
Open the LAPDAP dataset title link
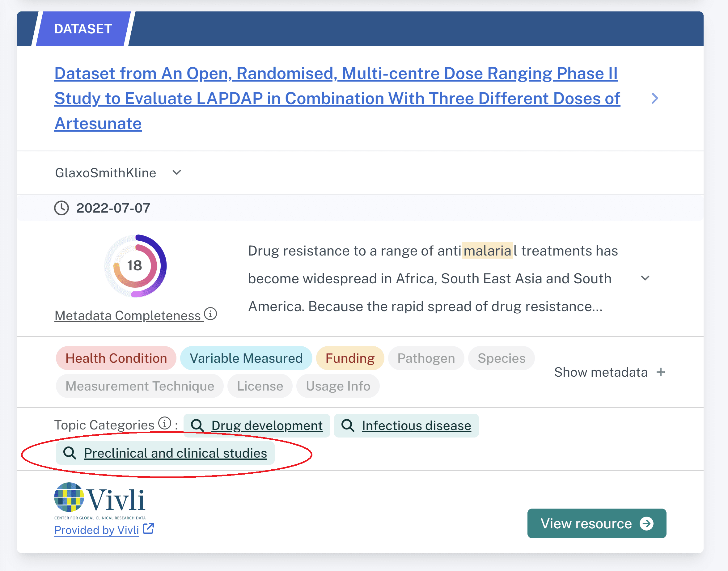[337, 98]
